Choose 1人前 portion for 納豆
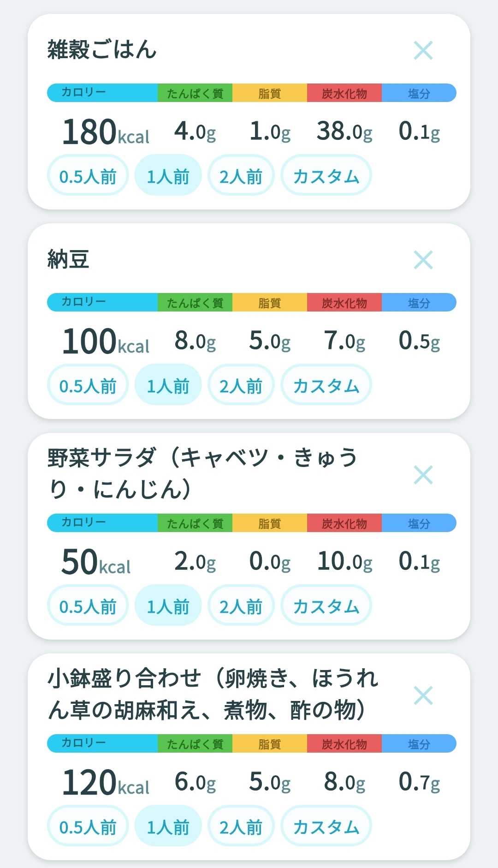 pyautogui.click(x=168, y=385)
